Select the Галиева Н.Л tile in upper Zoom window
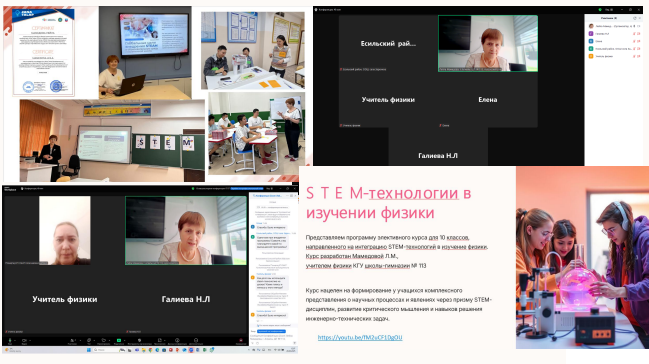The image size is (649, 364). [x=438, y=147]
